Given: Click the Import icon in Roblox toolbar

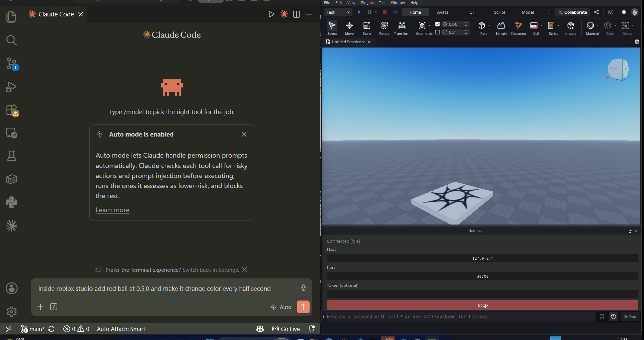Looking at the screenshot, I should click(571, 28).
